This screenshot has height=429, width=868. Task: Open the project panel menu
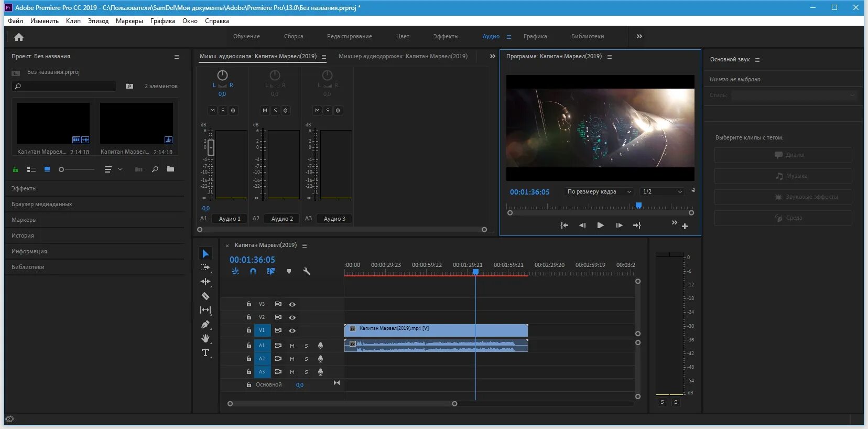[177, 57]
